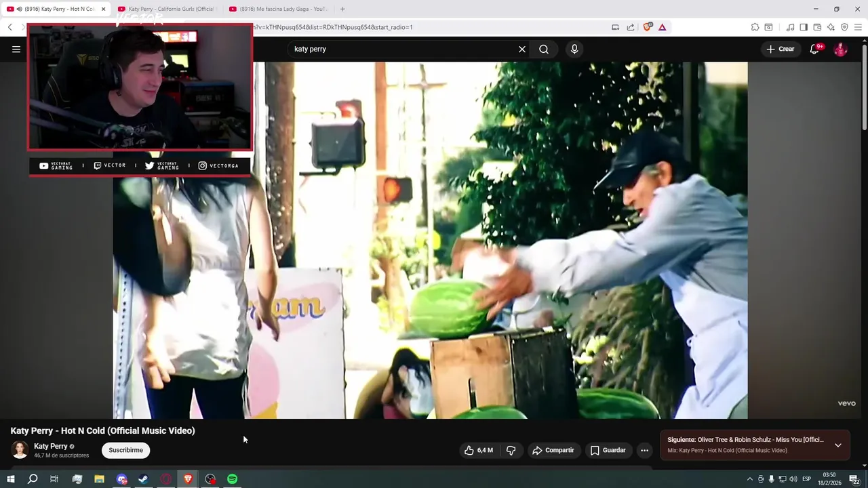Click the microphone icon in system tray

point(771,479)
